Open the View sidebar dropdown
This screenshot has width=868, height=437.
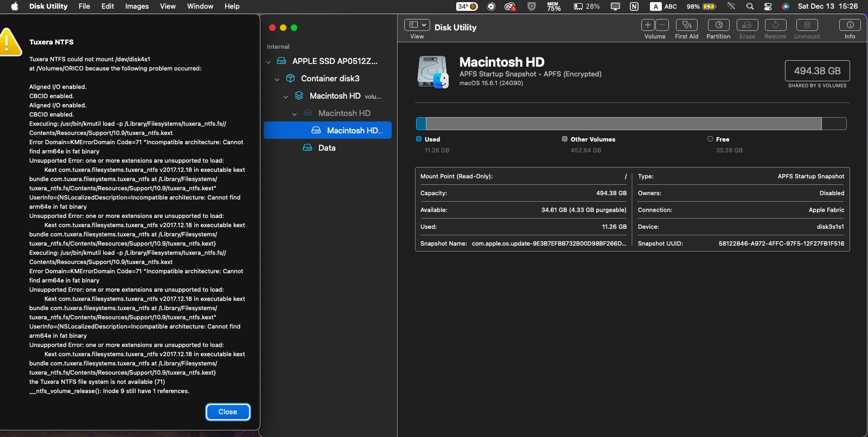(x=417, y=25)
